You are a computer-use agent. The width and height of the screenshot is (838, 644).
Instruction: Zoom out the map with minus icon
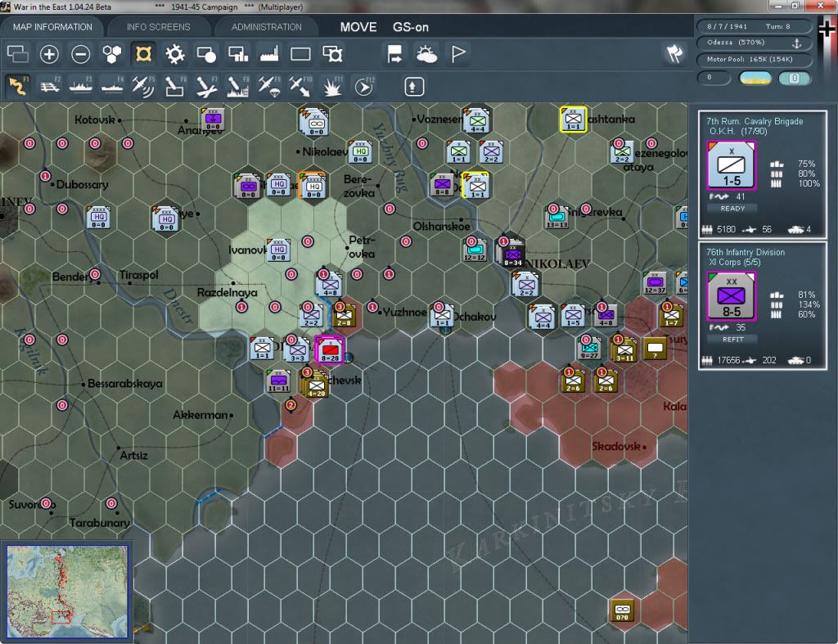point(81,54)
